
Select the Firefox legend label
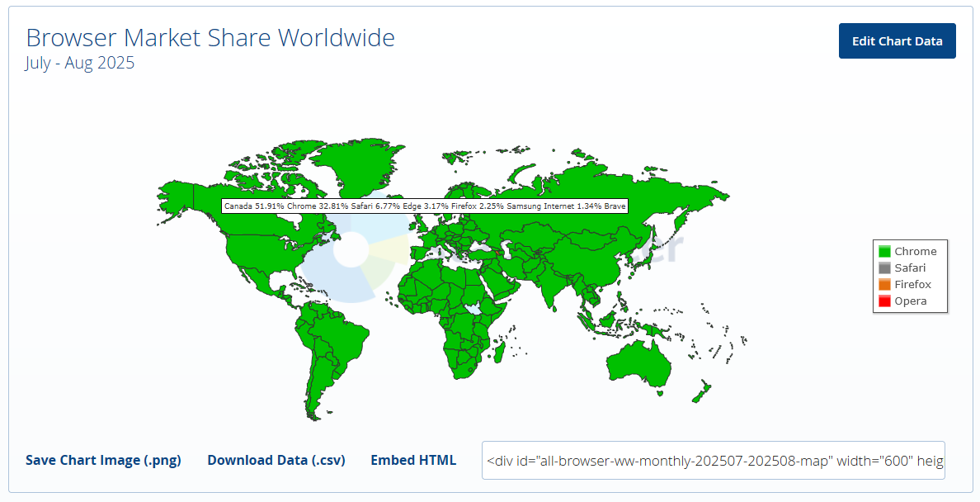coord(912,284)
